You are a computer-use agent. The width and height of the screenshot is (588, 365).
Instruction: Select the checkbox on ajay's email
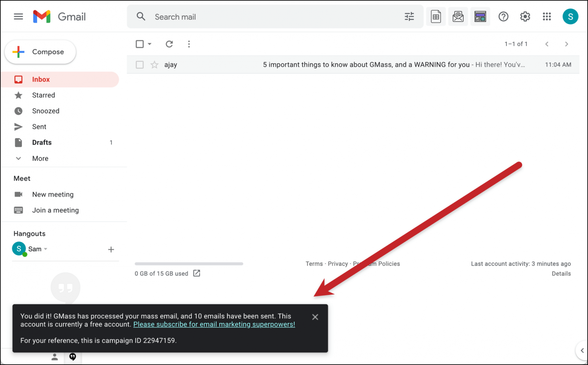click(x=139, y=64)
